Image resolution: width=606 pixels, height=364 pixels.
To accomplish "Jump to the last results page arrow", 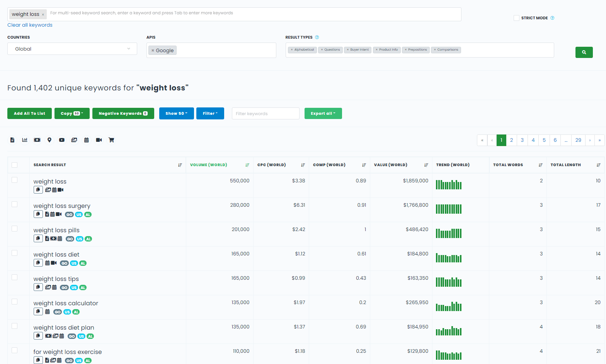I will point(599,140).
